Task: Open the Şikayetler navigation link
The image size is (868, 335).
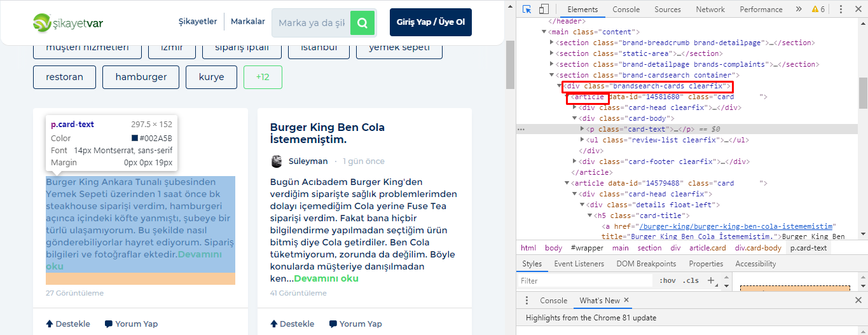Action: (198, 22)
